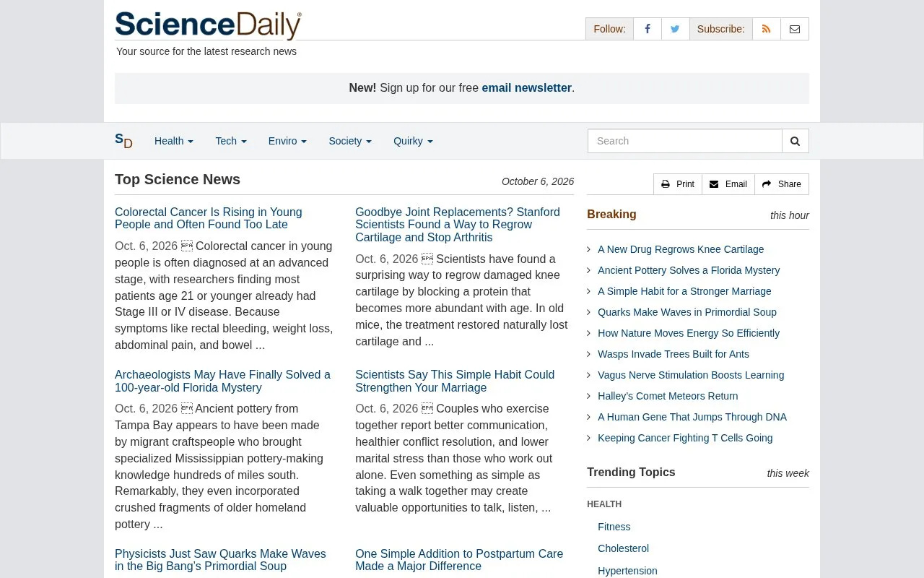Expand the Health menu
Screen dimensions: 924x578
pyautogui.click(x=174, y=141)
